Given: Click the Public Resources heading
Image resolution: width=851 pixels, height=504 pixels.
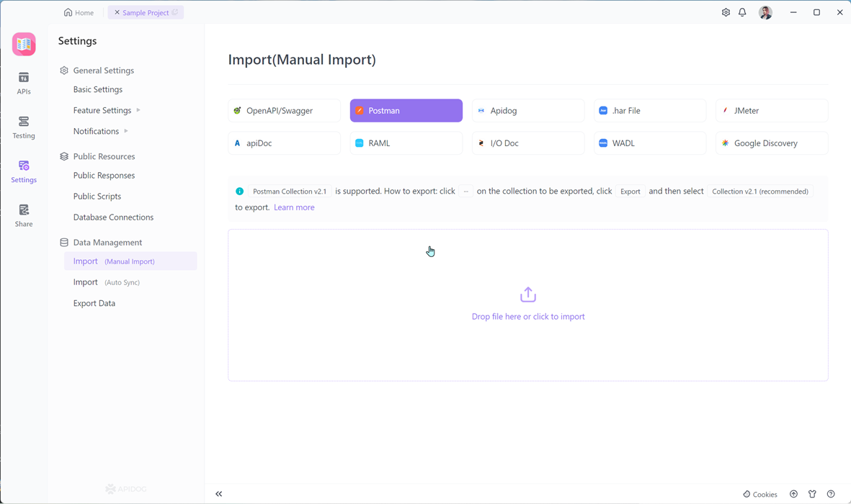Looking at the screenshot, I should [x=104, y=156].
